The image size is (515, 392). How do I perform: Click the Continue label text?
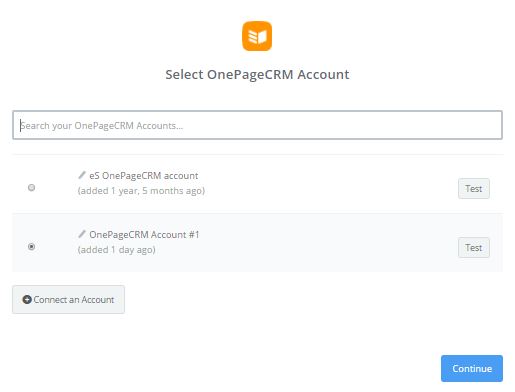[x=472, y=369]
